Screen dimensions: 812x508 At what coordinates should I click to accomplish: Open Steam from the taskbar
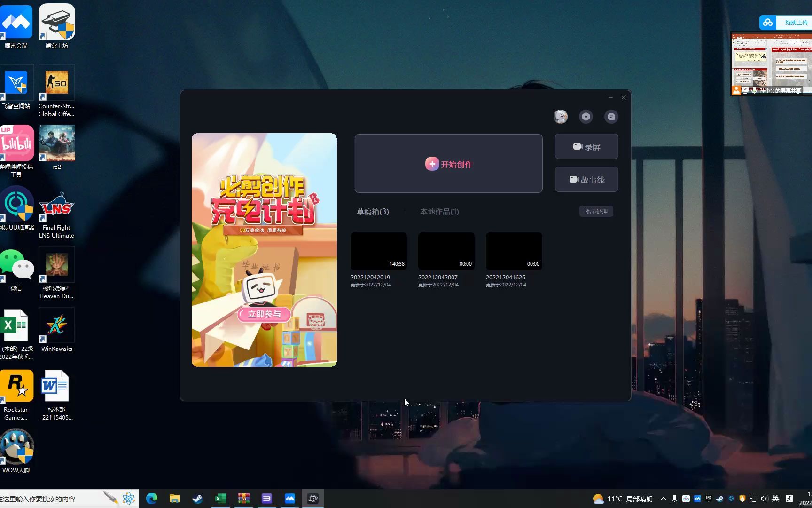(x=197, y=499)
